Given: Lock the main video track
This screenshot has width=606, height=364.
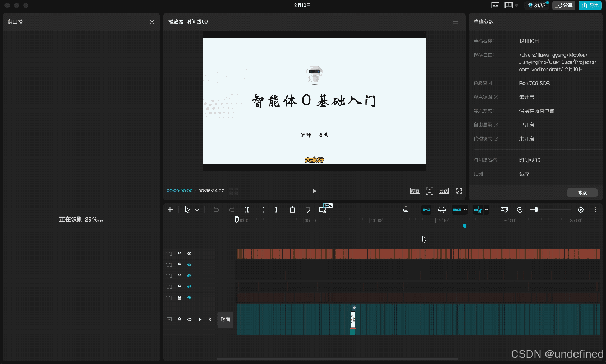Looking at the screenshot, I should click(180, 319).
